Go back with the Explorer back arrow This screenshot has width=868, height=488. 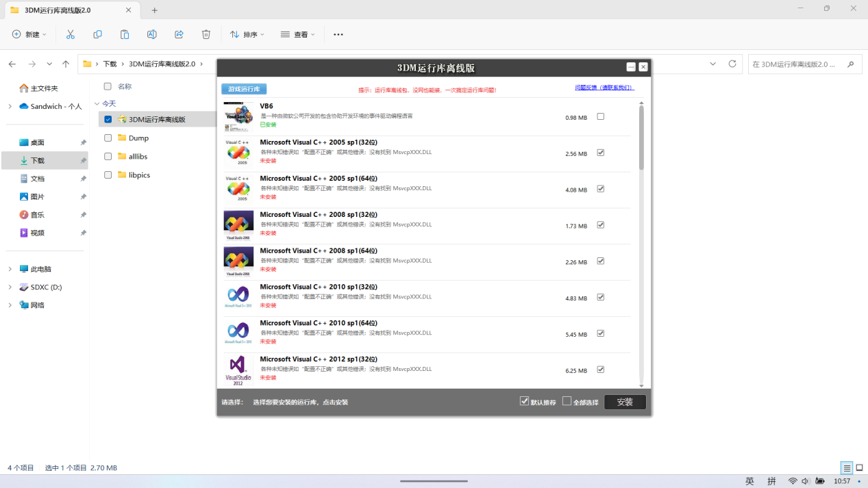point(12,64)
